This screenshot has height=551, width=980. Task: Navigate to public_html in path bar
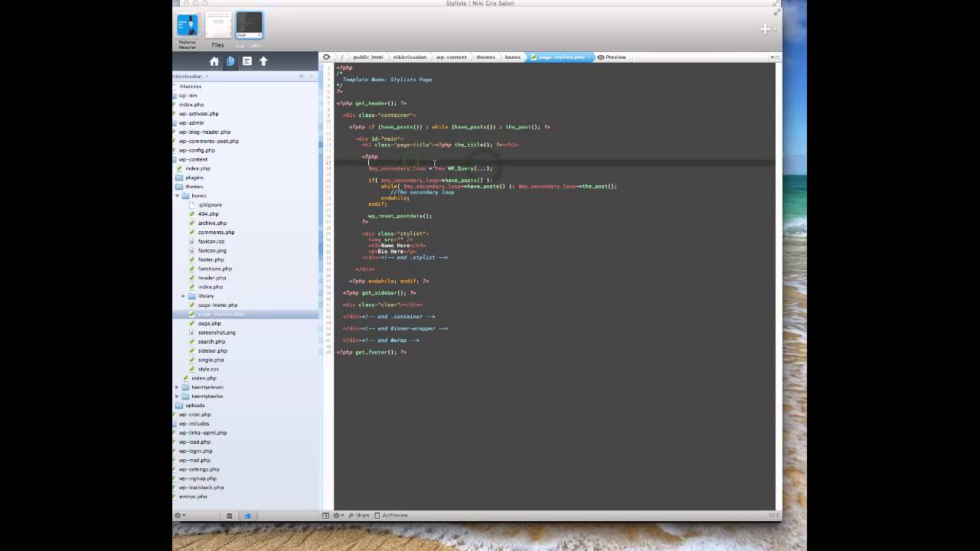[x=367, y=57]
